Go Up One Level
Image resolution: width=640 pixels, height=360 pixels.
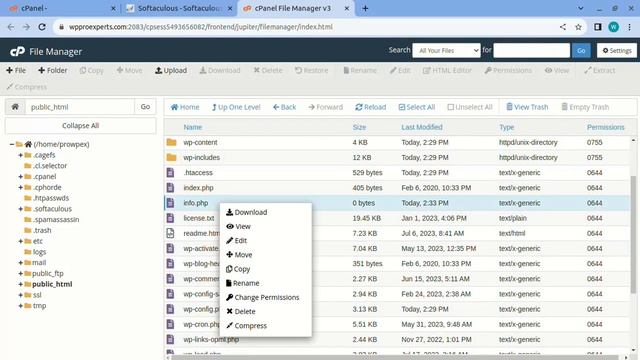(236, 107)
